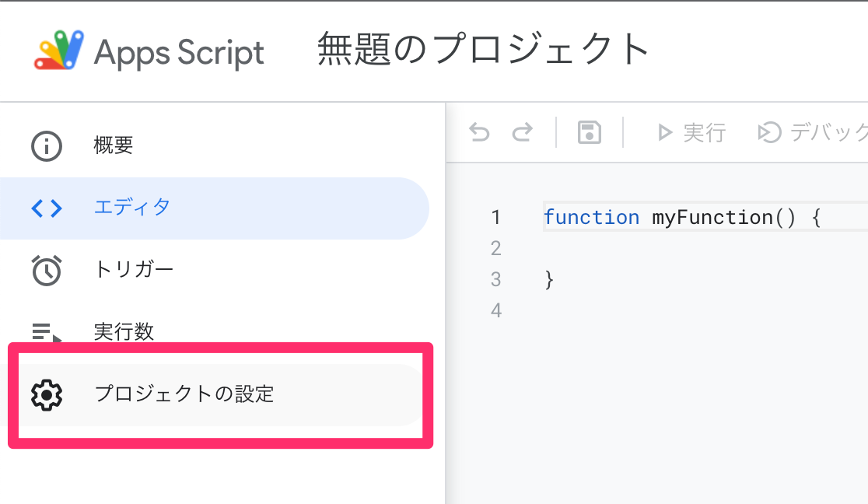Rename project title 無題のプロジェクト

[x=483, y=50]
